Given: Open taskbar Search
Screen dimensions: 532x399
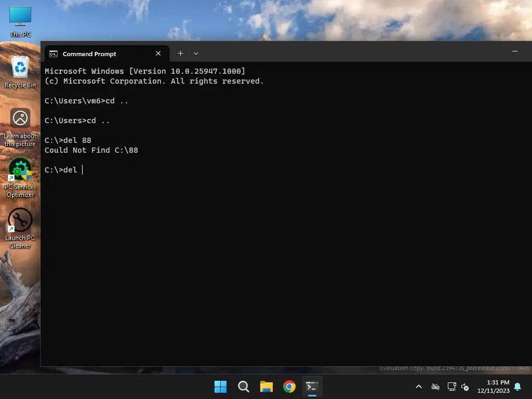Looking at the screenshot, I should coord(243,387).
